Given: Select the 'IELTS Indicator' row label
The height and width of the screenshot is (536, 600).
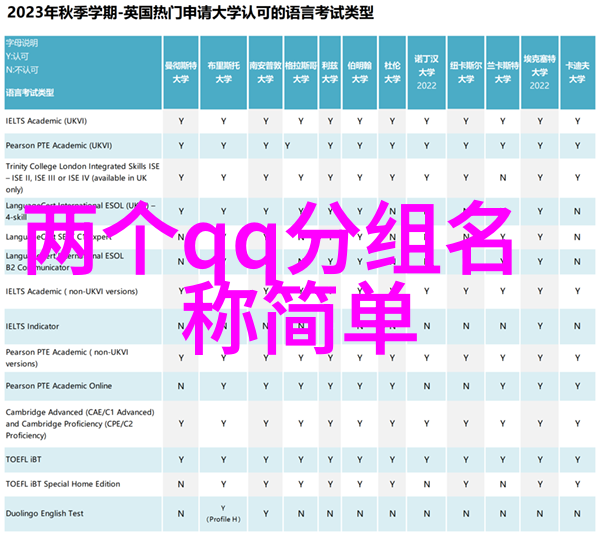Looking at the screenshot, I should pyautogui.click(x=33, y=326).
